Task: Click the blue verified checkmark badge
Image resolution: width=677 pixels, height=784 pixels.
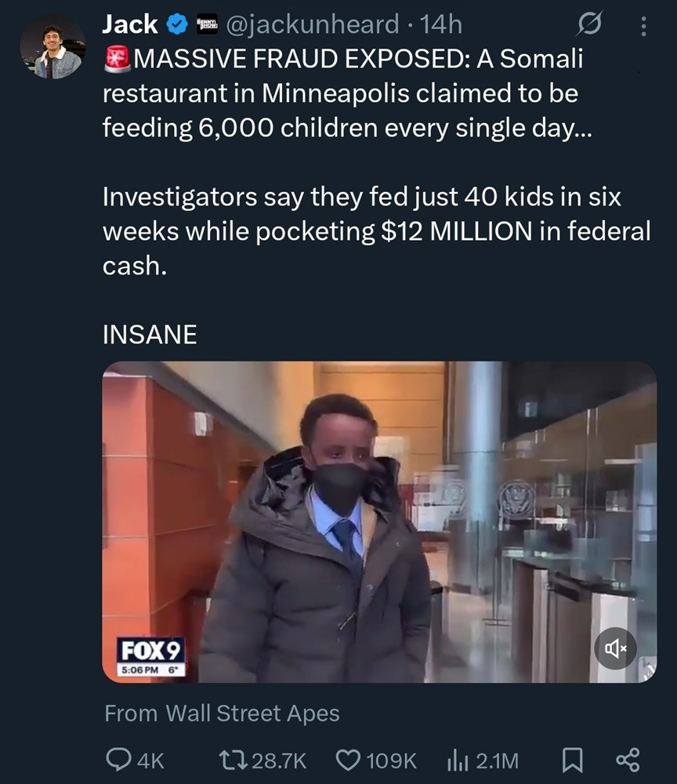Action: point(178,26)
